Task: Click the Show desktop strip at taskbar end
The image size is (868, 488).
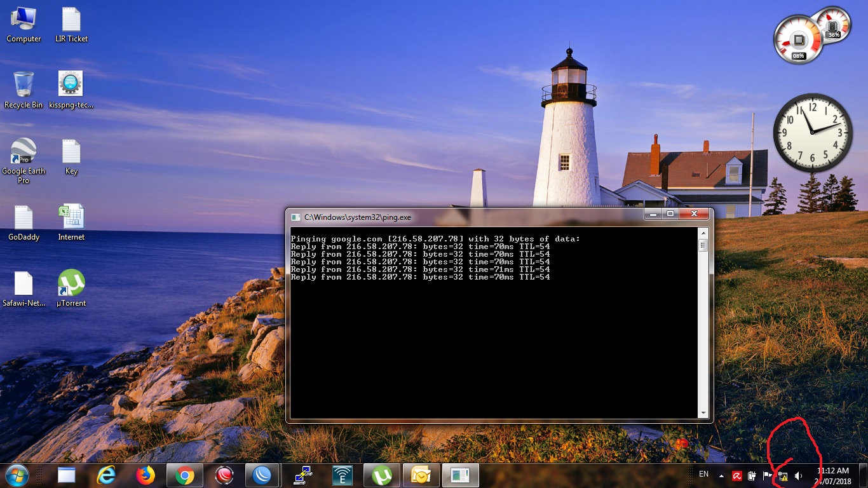Action: [863, 475]
